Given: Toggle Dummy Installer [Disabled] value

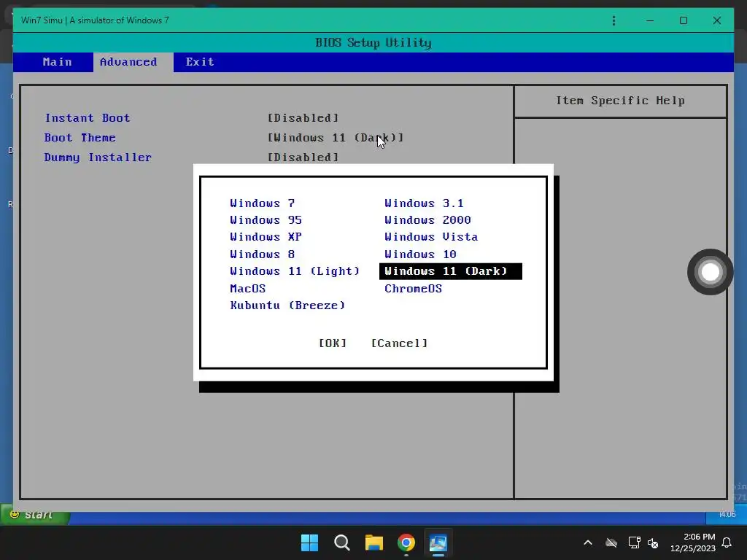Looking at the screenshot, I should click(x=303, y=157).
